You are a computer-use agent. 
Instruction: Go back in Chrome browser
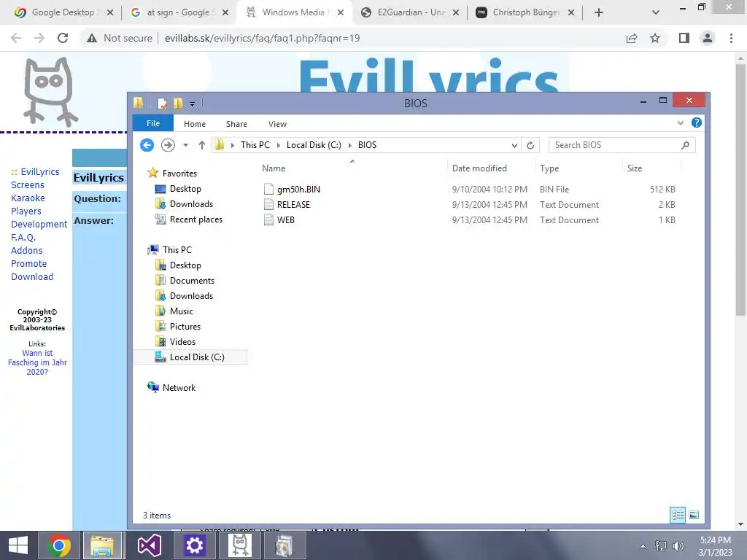pyautogui.click(x=16, y=38)
